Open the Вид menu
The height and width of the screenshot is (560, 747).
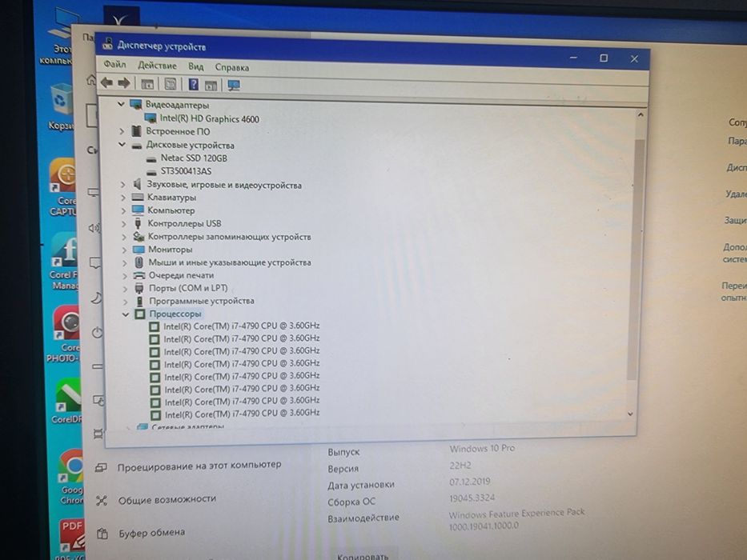[195, 66]
